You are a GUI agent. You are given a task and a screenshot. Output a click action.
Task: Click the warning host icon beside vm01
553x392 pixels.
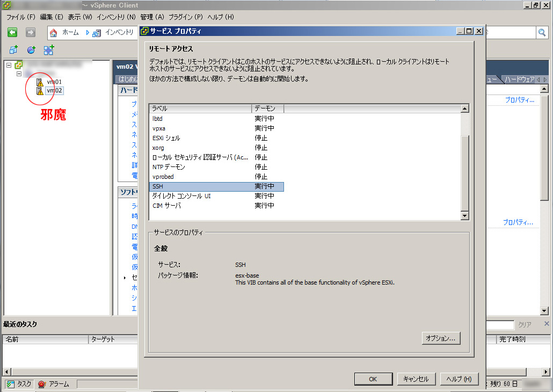40,82
